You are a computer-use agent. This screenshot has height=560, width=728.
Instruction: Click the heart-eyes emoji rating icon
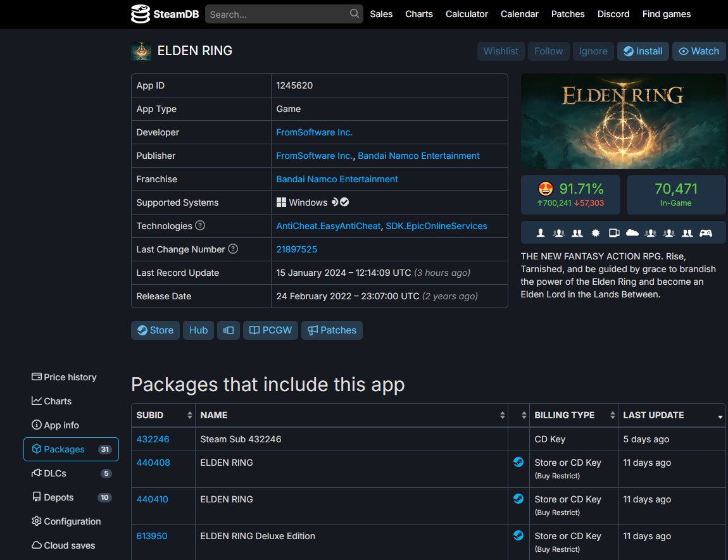click(546, 189)
